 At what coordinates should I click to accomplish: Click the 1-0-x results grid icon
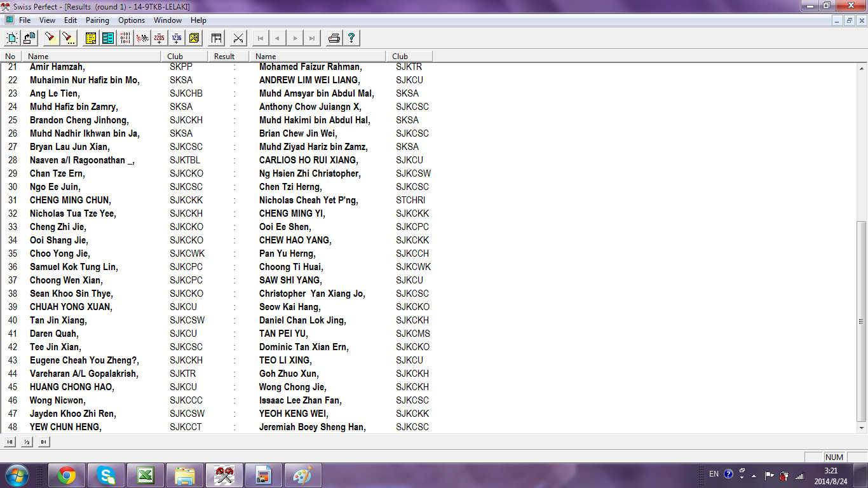(125, 38)
